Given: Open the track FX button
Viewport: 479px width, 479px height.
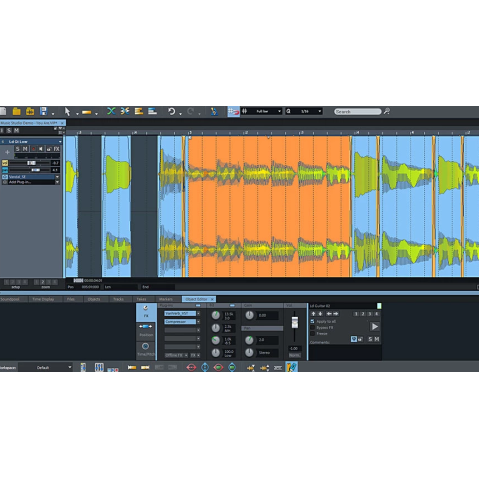Looking at the screenshot, I should click(x=56, y=149).
